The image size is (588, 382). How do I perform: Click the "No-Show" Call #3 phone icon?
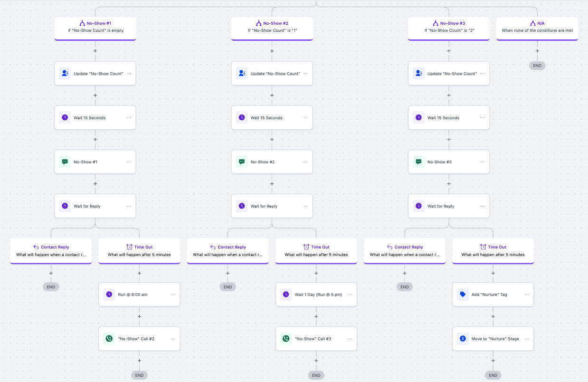[286, 339]
